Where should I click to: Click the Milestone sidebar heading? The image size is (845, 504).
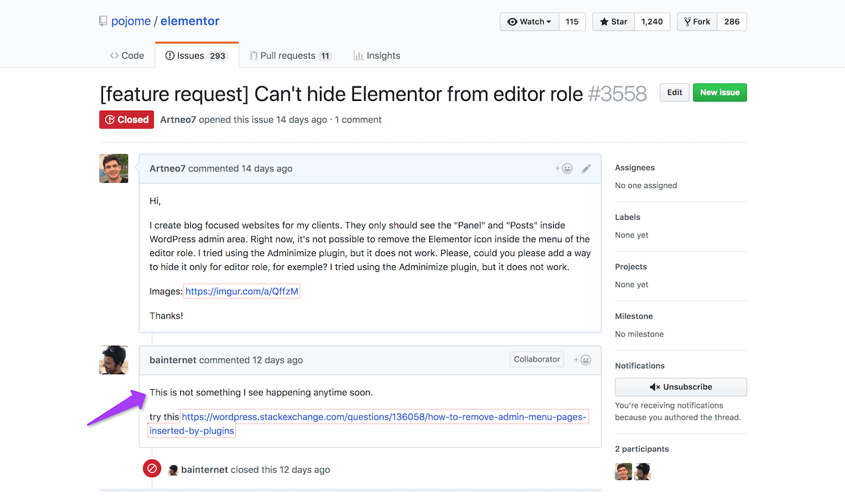point(634,316)
